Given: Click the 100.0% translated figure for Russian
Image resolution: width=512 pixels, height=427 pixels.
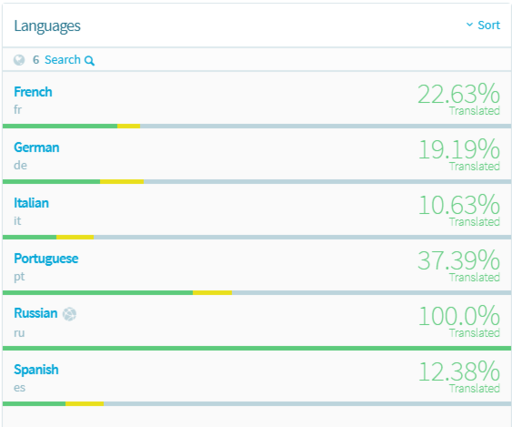Looking at the screenshot, I should [459, 316].
